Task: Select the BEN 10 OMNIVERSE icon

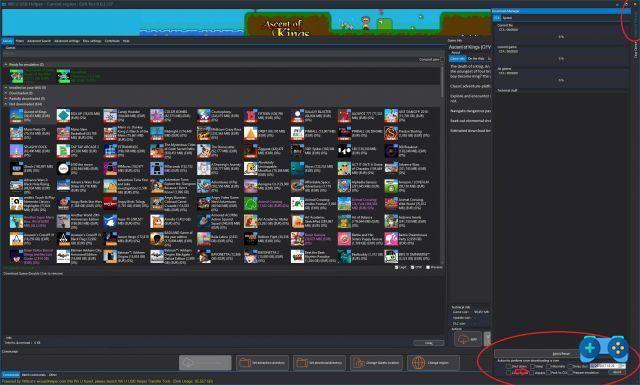Action: [x=391, y=256]
